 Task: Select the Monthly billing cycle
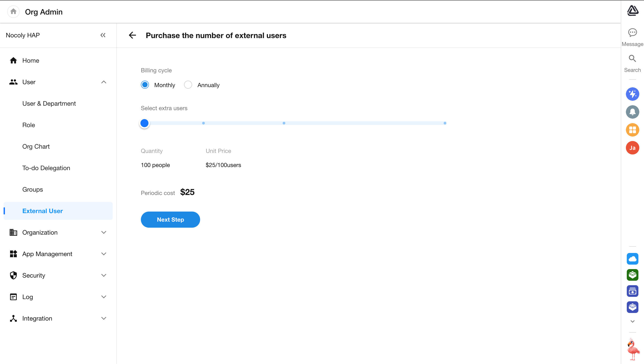click(x=145, y=85)
